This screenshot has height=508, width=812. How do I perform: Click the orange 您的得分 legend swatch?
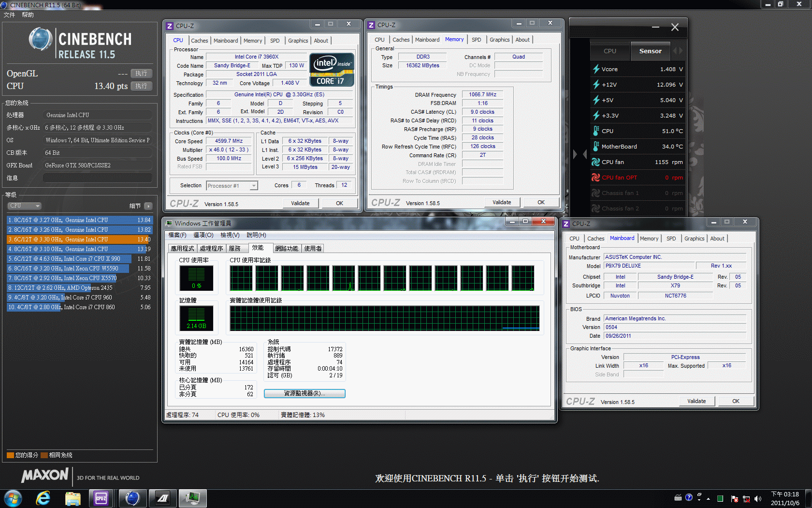pyautogui.click(x=10, y=455)
